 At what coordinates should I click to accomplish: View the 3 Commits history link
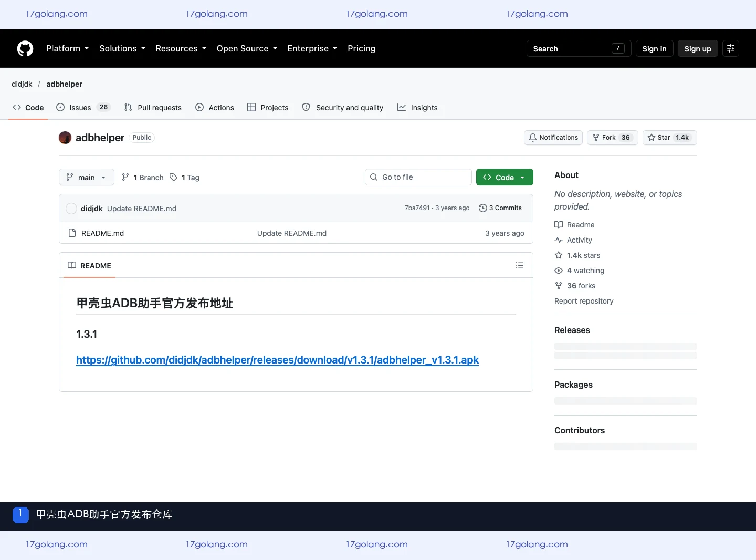click(500, 208)
